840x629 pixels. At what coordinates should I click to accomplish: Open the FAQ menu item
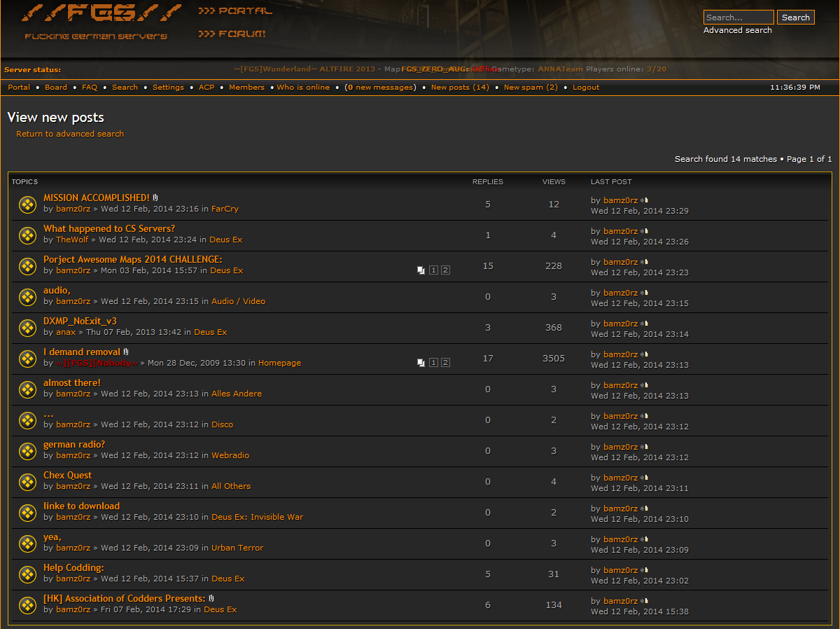90,88
